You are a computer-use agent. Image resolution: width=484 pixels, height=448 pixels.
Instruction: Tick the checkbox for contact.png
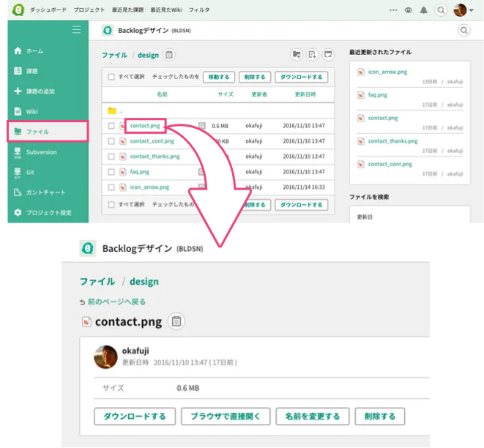pyautogui.click(x=111, y=126)
